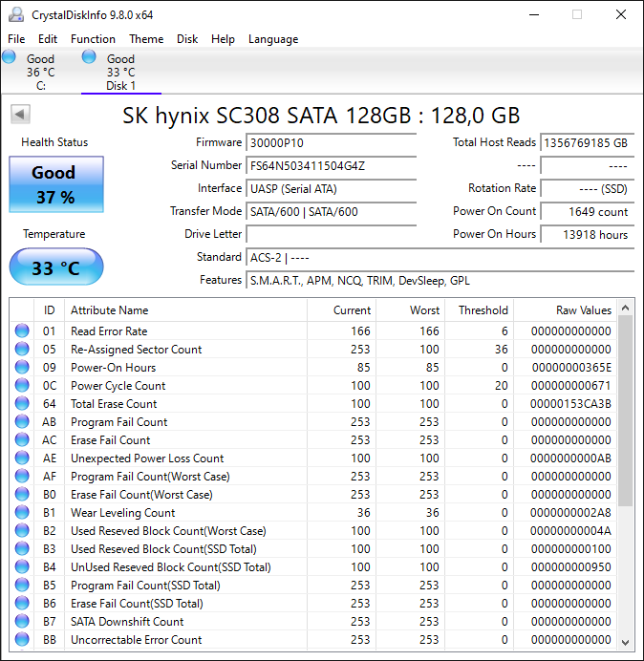Switch to the Disk 1 tab
Viewport: 644px width, 661px height.
click(121, 72)
